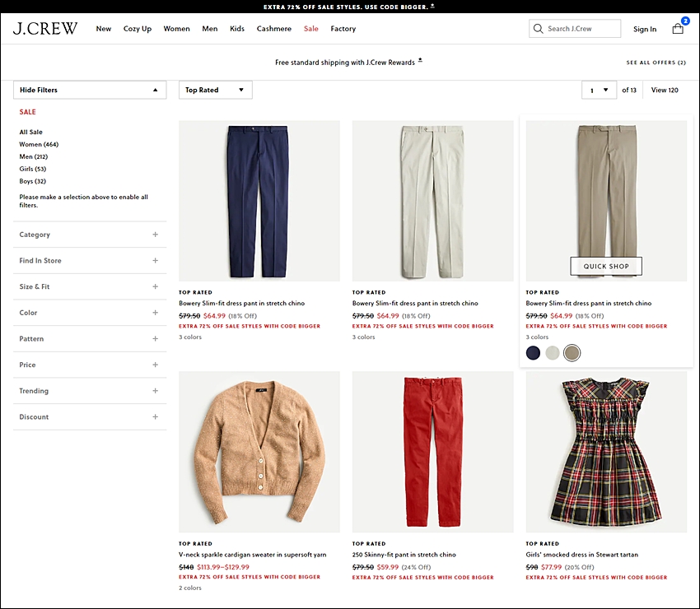This screenshot has height=609, width=700.
Task: Select the light stone color swatch
Action: pyautogui.click(x=553, y=353)
